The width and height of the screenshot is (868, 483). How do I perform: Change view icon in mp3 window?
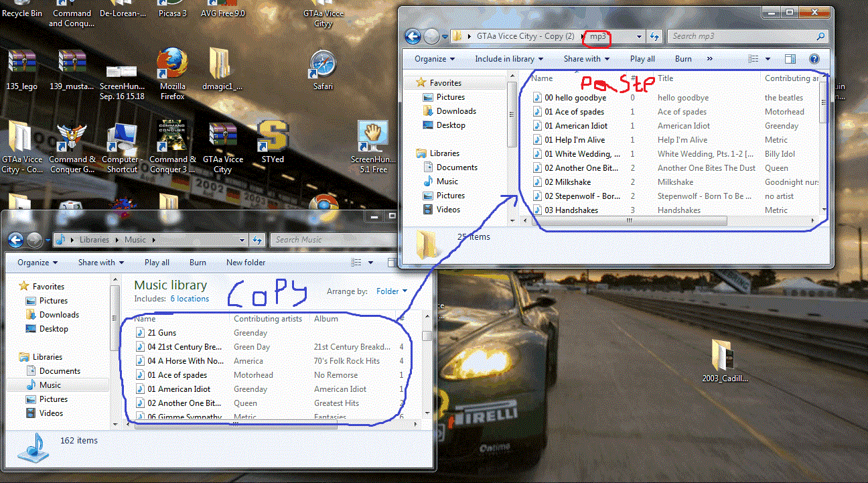tap(753, 59)
